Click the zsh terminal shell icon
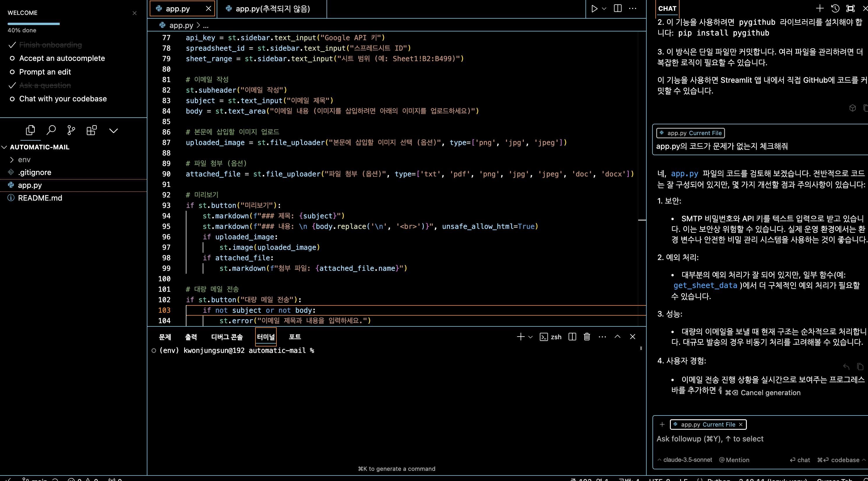Viewport: 868px width, 481px height. (544, 337)
